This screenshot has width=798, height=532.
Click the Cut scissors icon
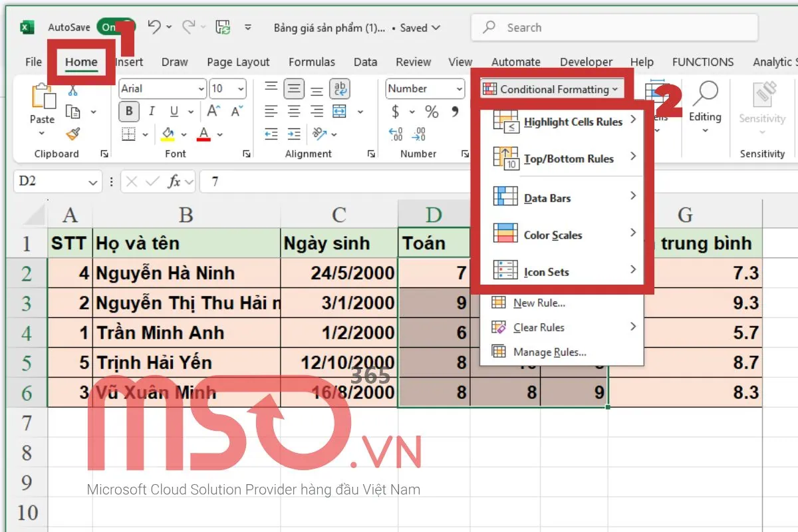pyautogui.click(x=72, y=91)
